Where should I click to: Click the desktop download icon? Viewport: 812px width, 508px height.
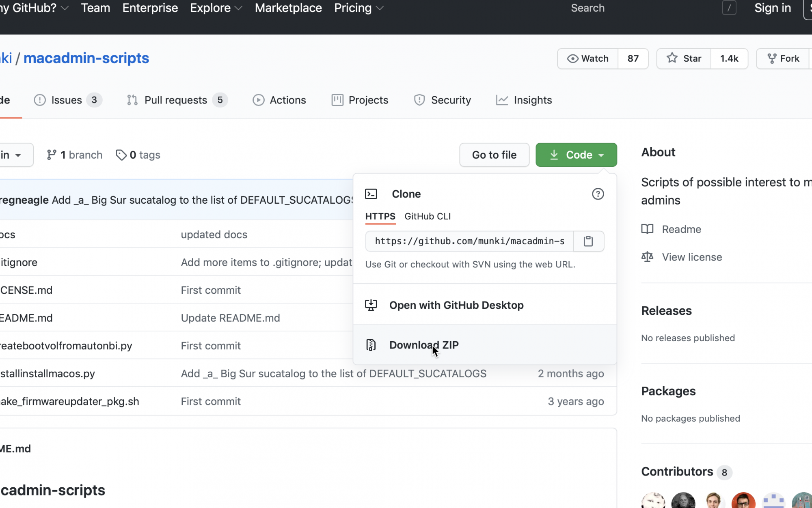click(x=371, y=305)
